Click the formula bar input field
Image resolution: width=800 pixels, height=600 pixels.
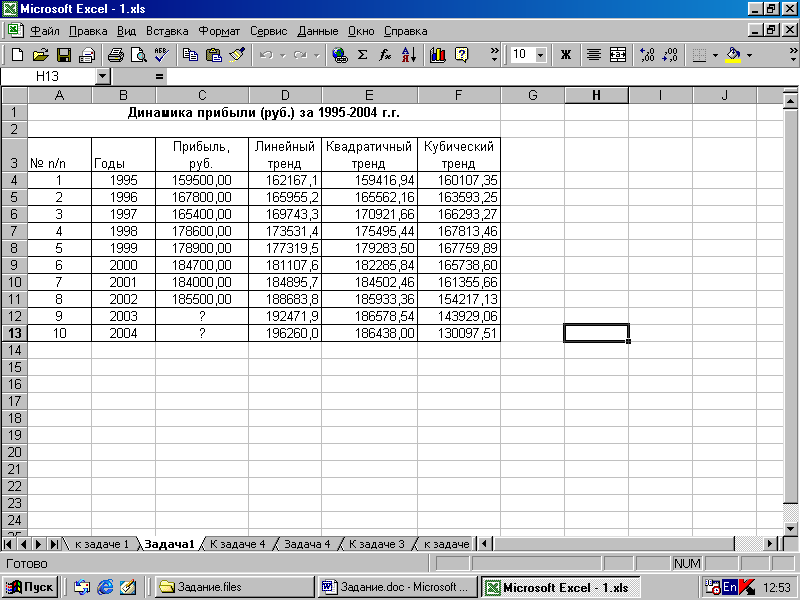pyautogui.click(x=482, y=77)
